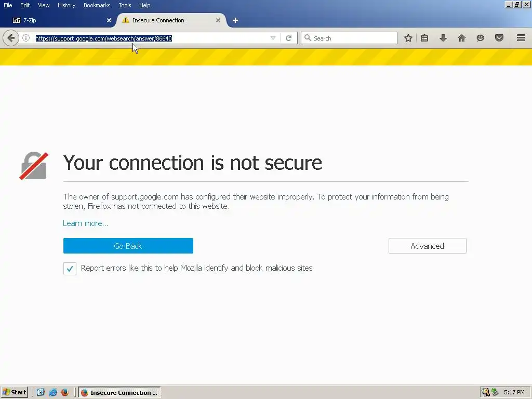
Task: Open the site information icon
Action: [x=26, y=38]
